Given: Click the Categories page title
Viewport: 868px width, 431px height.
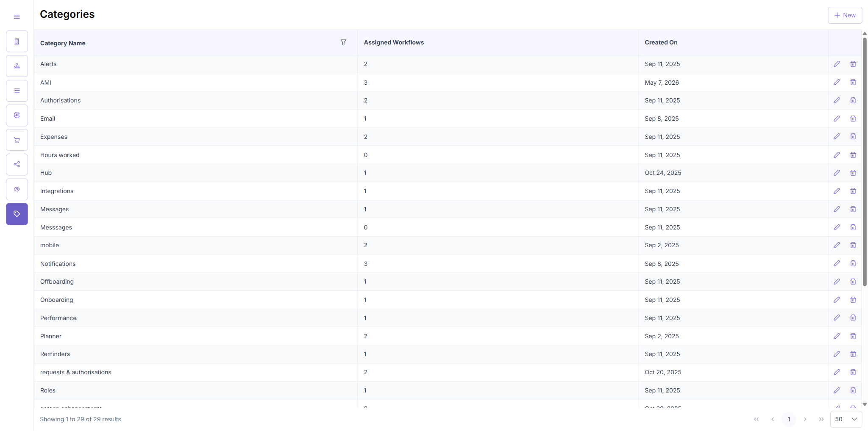Looking at the screenshot, I should point(67,14).
